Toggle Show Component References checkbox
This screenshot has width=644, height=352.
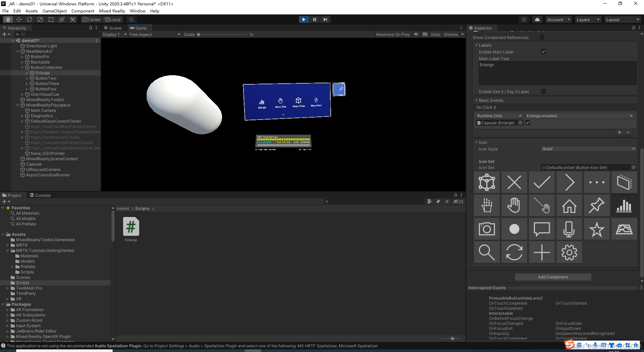tap(542, 37)
